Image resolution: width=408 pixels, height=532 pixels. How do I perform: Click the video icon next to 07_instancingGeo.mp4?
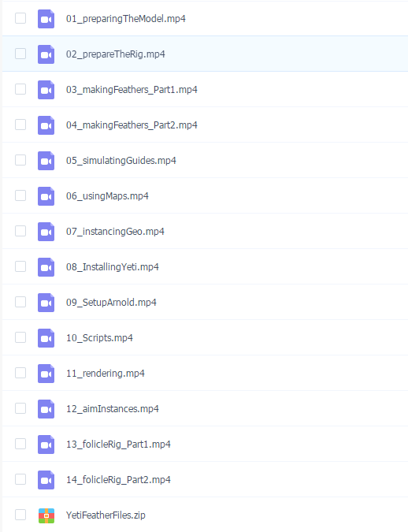pos(46,232)
